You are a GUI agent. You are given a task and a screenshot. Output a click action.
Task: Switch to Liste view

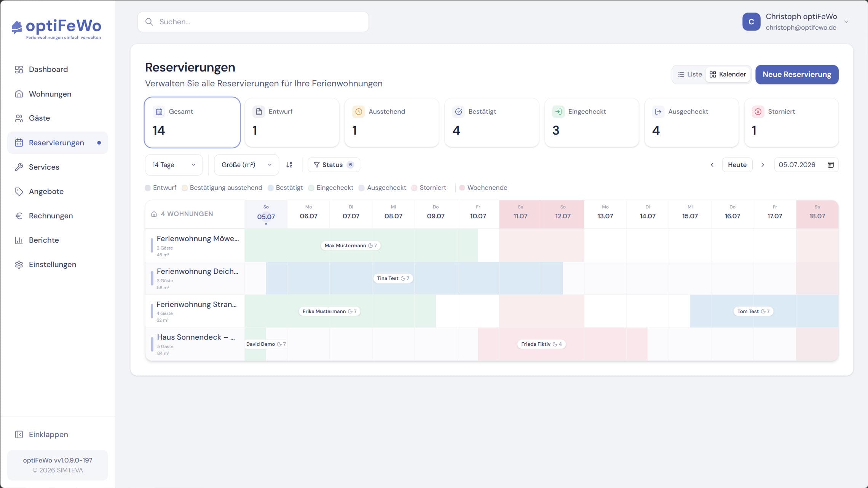[689, 74]
